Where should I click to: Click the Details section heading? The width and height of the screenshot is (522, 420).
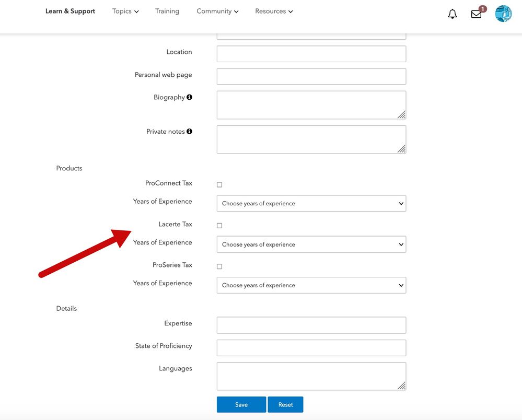coord(66,309)
